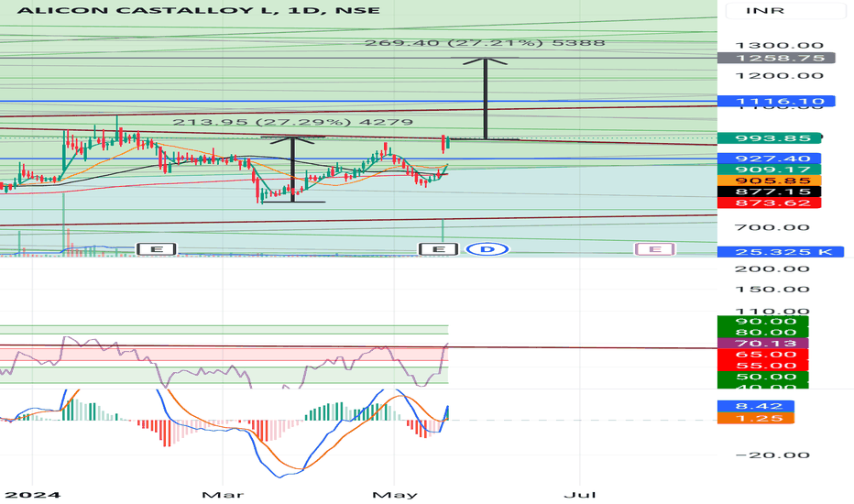The image size is (854, 504).
Task: Click the first black earnings E marker
Action: (x=157, y=249)
